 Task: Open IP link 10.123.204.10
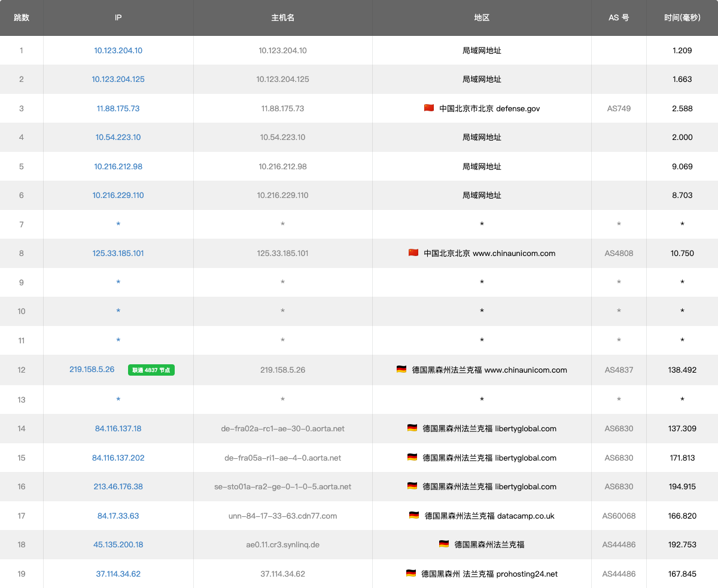coord(118,50)
